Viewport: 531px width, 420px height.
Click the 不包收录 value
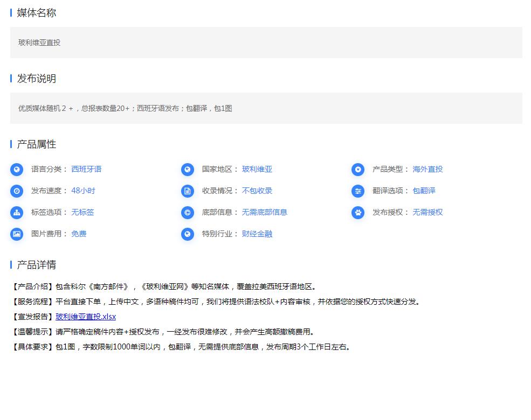click(257, 191)
